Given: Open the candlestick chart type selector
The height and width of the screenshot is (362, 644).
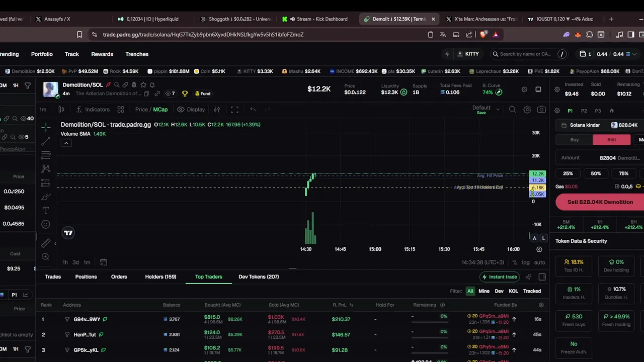Looking at the screenshot, I should [61, 109].
